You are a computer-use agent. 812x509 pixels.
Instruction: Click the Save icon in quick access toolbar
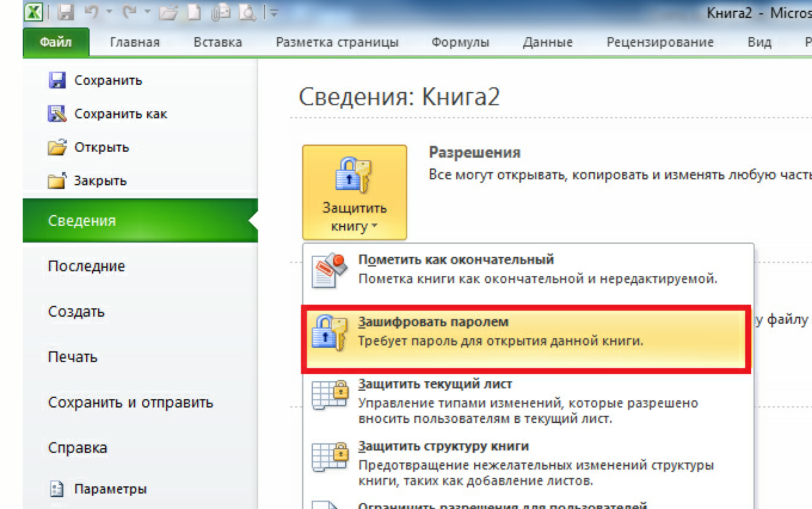click(65, 12)
